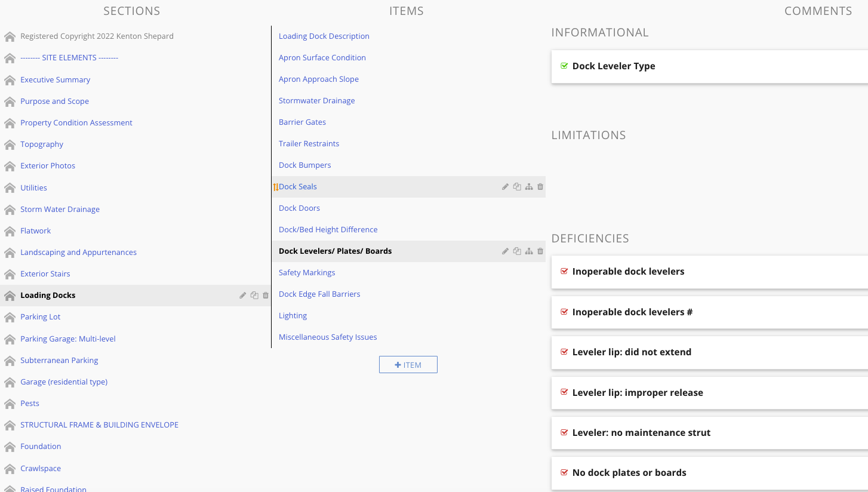
Task: Open Trailer Restraints item
Action: click(309, 144)
